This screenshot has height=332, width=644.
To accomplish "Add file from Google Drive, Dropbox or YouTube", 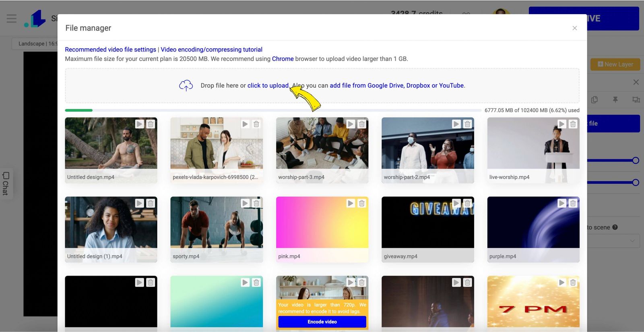I will pyautogui.click(x=396, y=85).
